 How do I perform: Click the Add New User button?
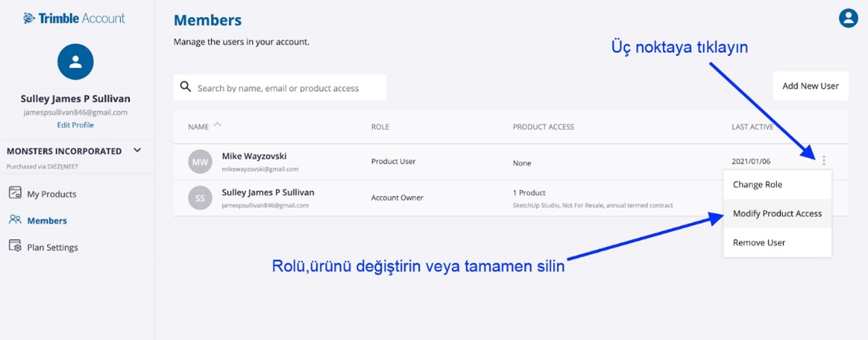[x=811, y=86]
